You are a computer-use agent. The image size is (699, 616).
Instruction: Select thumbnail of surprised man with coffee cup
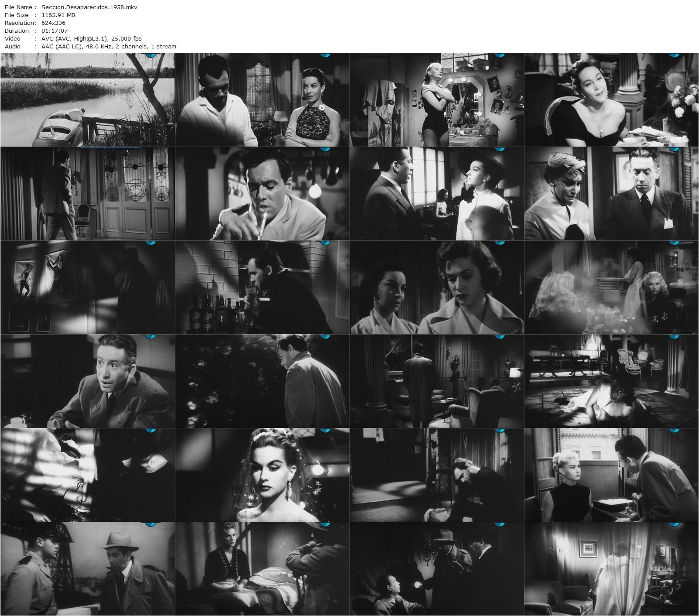pyautogui.click(x=88, y=381)
